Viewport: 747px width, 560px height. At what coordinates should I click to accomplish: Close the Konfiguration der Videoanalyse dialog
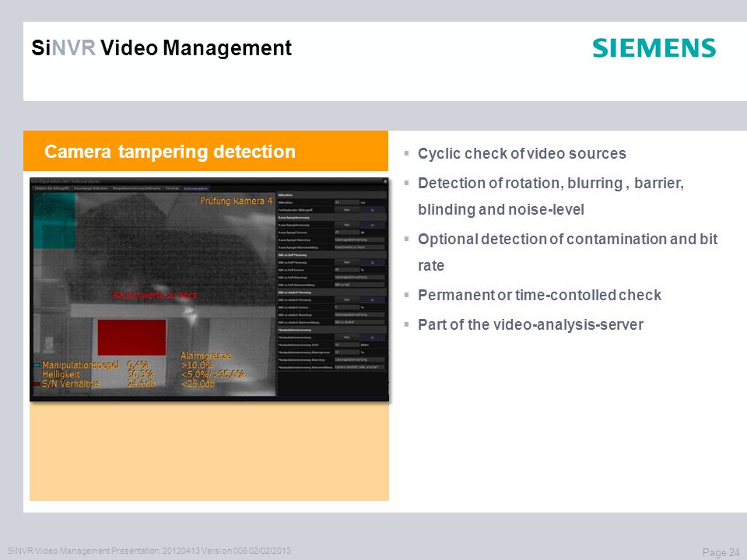click(x=385, y=181)
